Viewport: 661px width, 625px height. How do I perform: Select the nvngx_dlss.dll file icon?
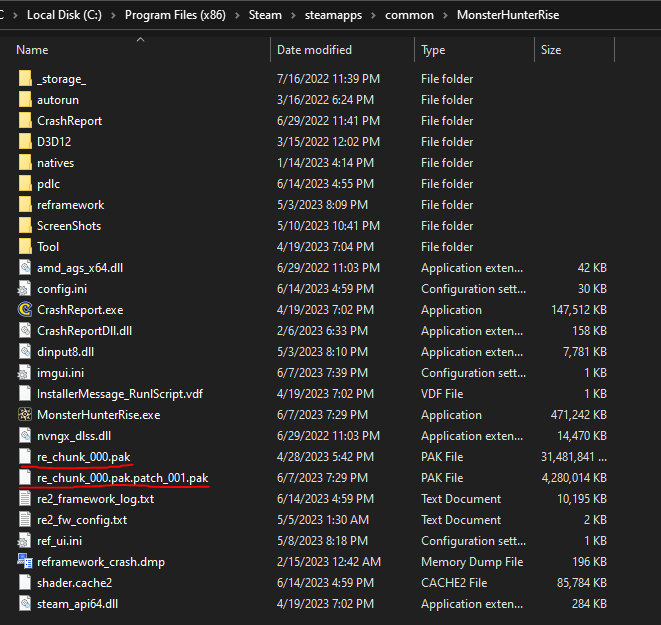[25, 436]
